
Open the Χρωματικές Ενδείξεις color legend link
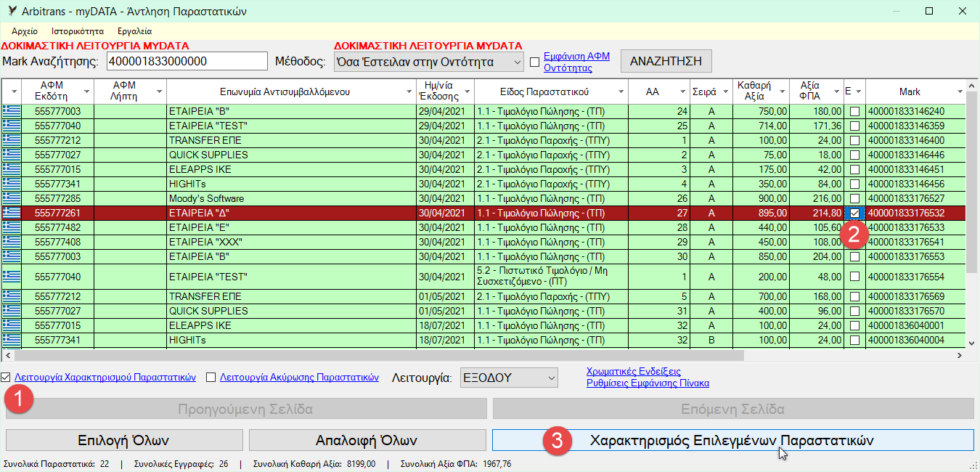[633, 372]
